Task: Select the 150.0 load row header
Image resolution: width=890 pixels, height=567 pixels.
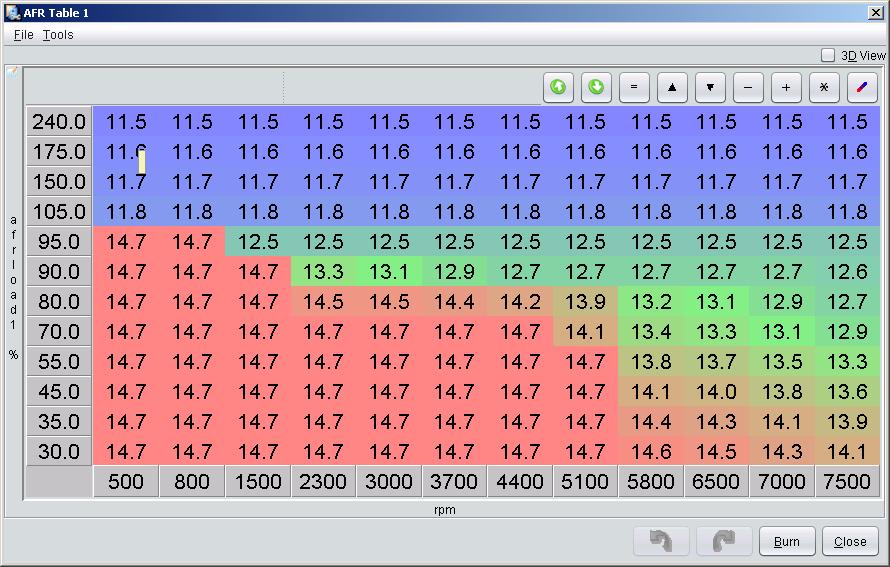Action: 59,182
